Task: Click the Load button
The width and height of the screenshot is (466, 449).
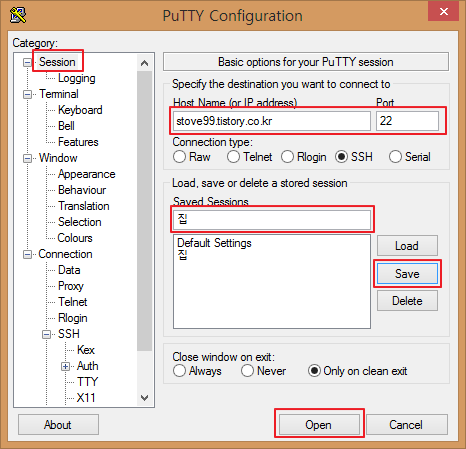Action: coord(407,246)
